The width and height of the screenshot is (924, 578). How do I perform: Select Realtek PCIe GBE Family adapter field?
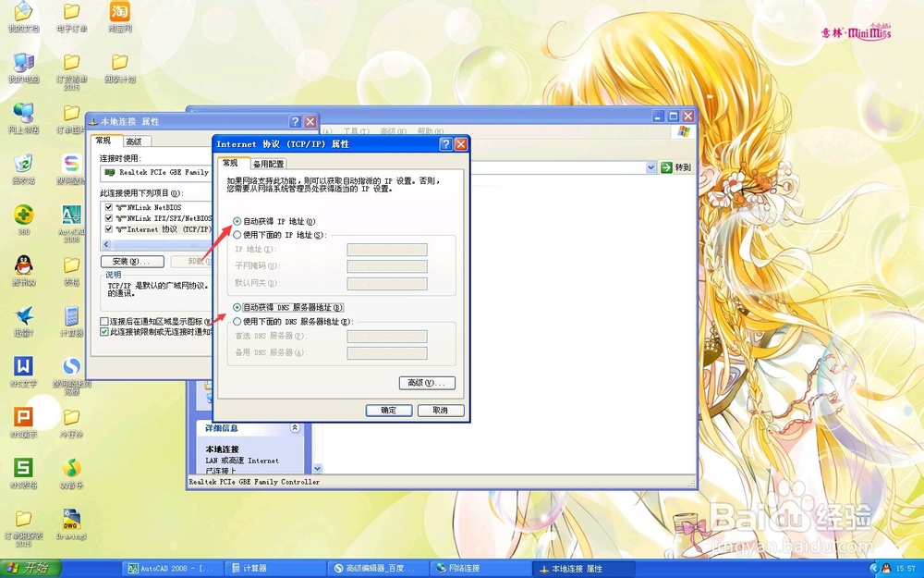click(157, 172)
